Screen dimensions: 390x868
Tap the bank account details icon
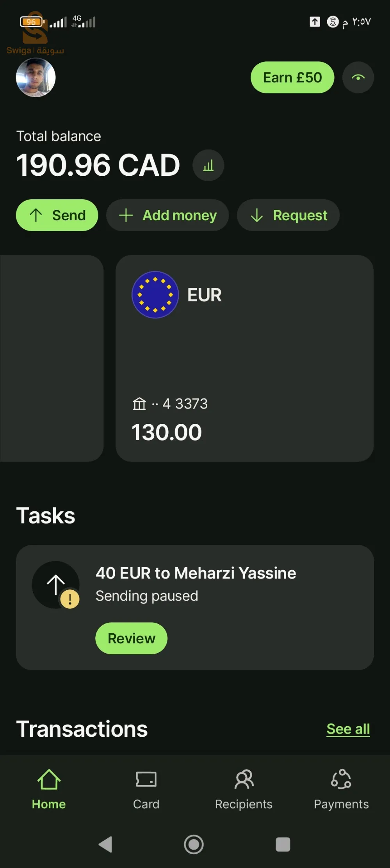[x=139, y=404]
